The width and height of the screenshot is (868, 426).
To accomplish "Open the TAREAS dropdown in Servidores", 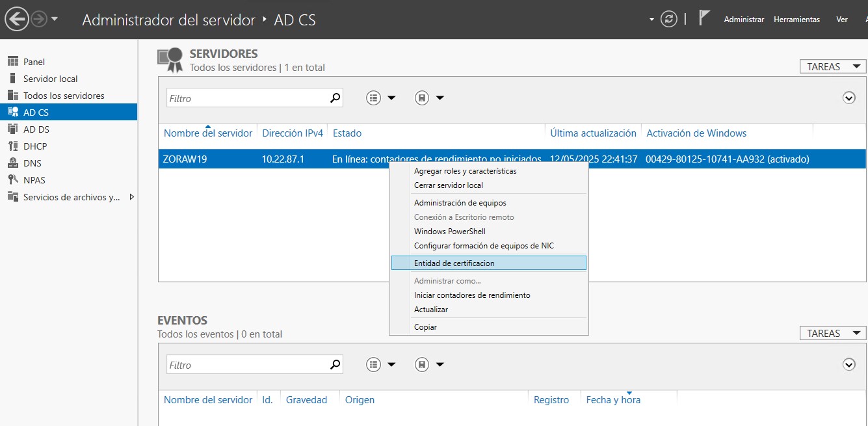I will click(x=833, y=66).
